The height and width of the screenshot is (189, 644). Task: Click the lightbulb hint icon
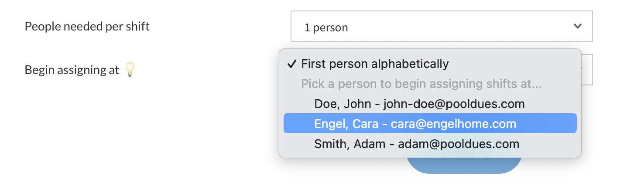130,70
